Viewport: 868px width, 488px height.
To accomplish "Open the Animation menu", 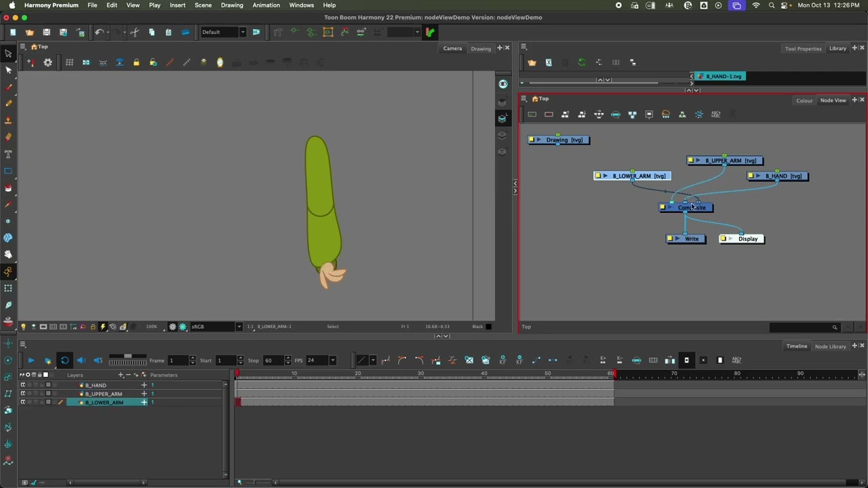I will click(x=266, y=5).
